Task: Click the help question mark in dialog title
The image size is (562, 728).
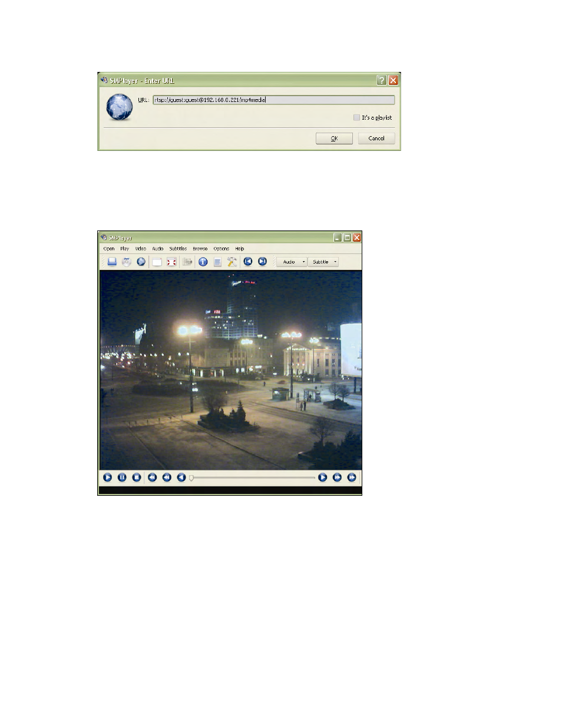Action: pos(382,80)
